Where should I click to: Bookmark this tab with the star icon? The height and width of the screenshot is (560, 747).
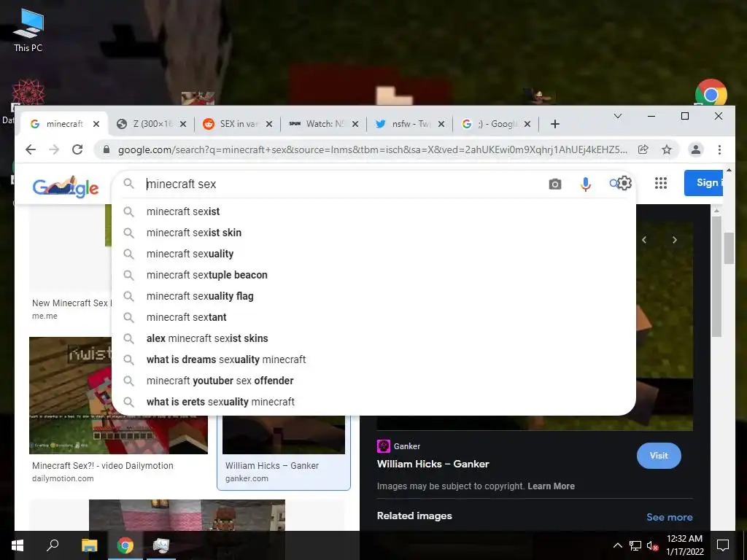667,149
